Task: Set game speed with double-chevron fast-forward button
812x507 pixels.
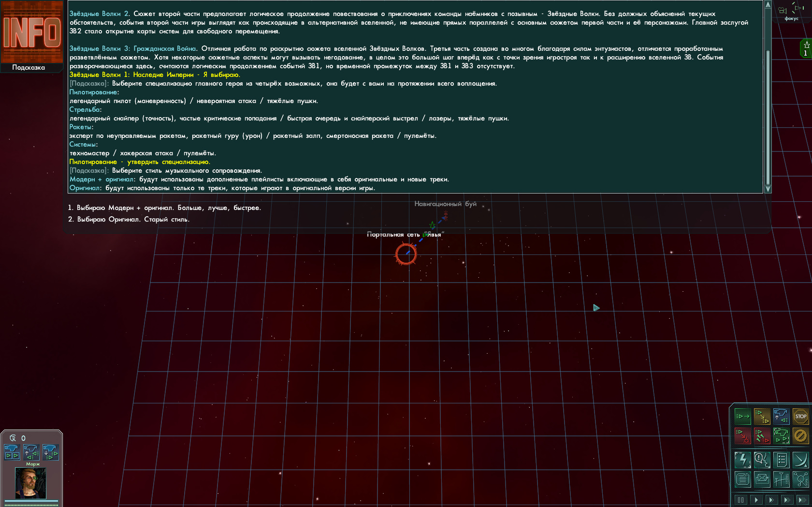Action: point(787,500)
